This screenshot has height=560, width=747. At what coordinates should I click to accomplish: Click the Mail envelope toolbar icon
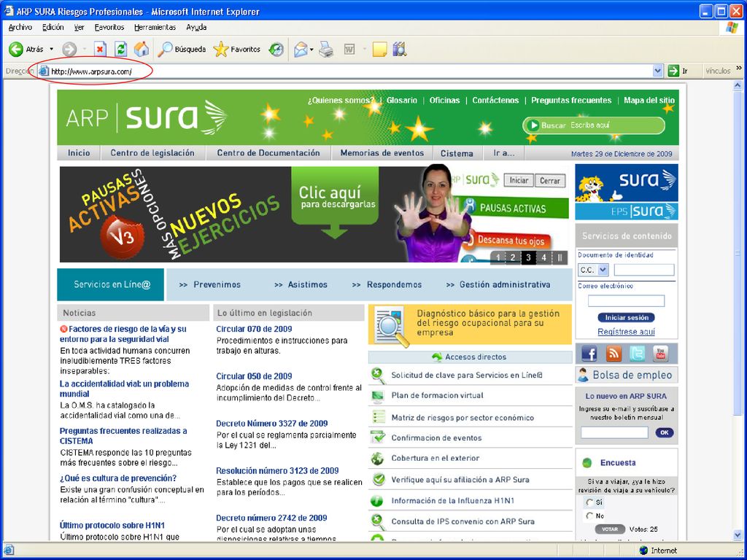[301, 49]
